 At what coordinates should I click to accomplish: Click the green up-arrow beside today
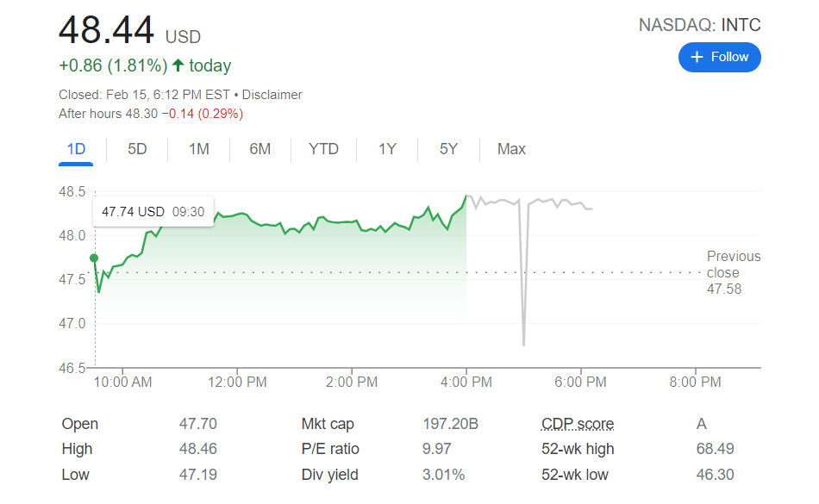pos(178,65)
